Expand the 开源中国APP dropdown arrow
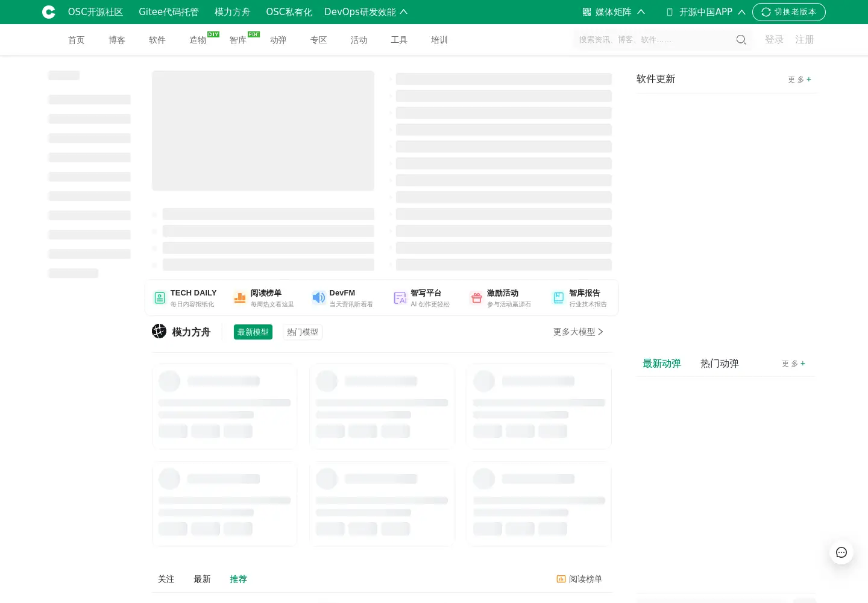The image size is (868, 603). [742, 12]
